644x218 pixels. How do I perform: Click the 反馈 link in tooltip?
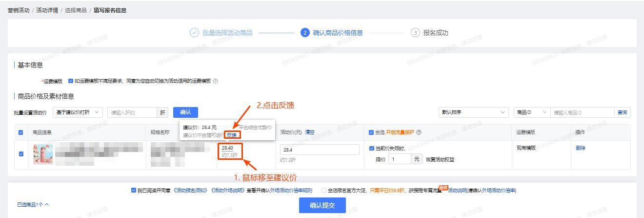(232, 135)
